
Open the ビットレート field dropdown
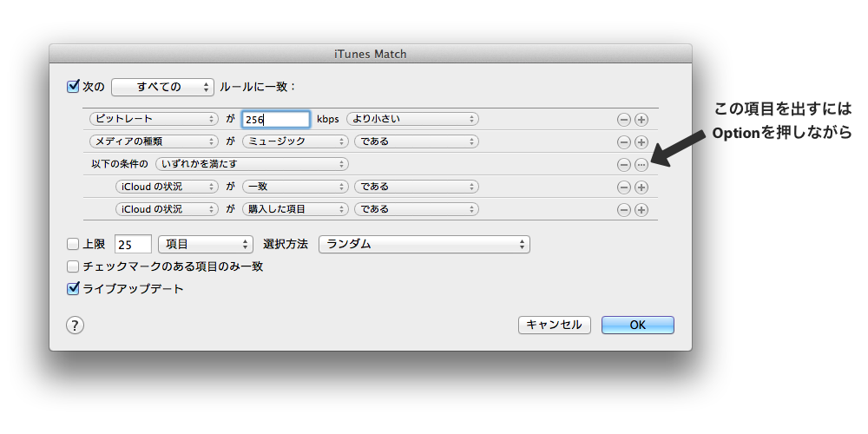point(154,119)
